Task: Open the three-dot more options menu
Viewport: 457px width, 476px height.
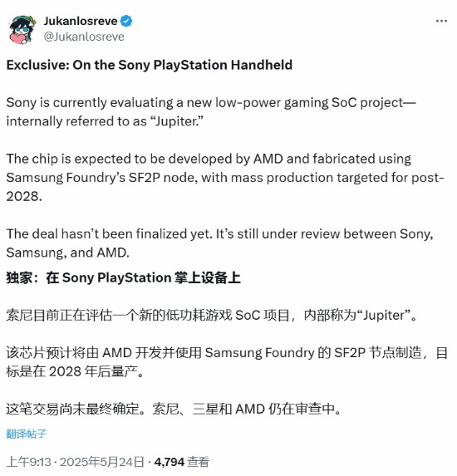Action: coord(441,21)
